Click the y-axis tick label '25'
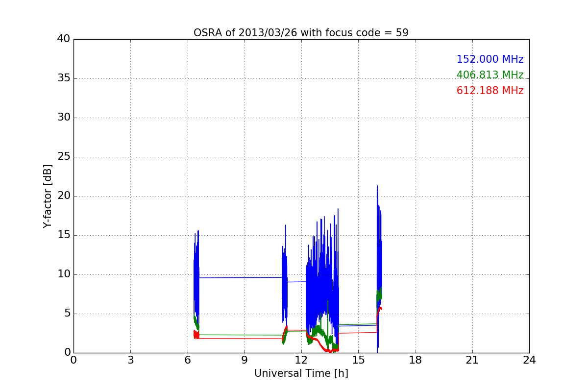Screen dimensions: 588x392 (64, 157)
